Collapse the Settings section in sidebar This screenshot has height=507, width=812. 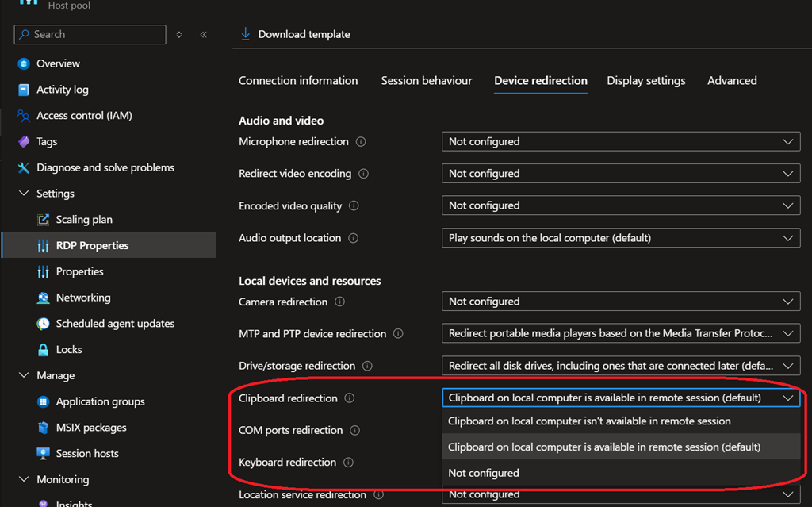pyautogui.click(x=24, y=194)
